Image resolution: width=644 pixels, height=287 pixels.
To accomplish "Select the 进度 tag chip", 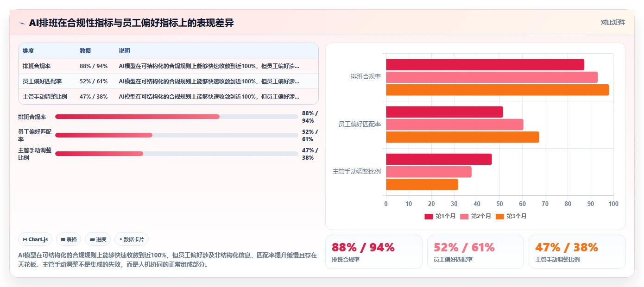I will click(x=98, y=239).
